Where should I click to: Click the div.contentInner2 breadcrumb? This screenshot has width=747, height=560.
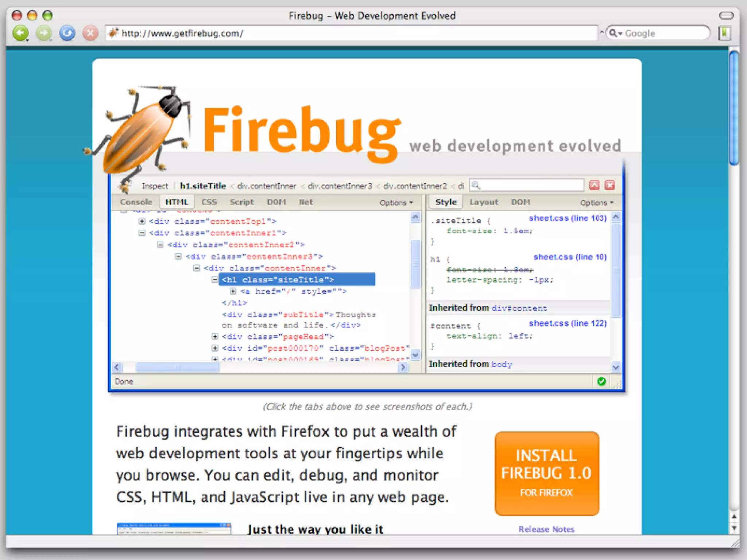[415, 186]
